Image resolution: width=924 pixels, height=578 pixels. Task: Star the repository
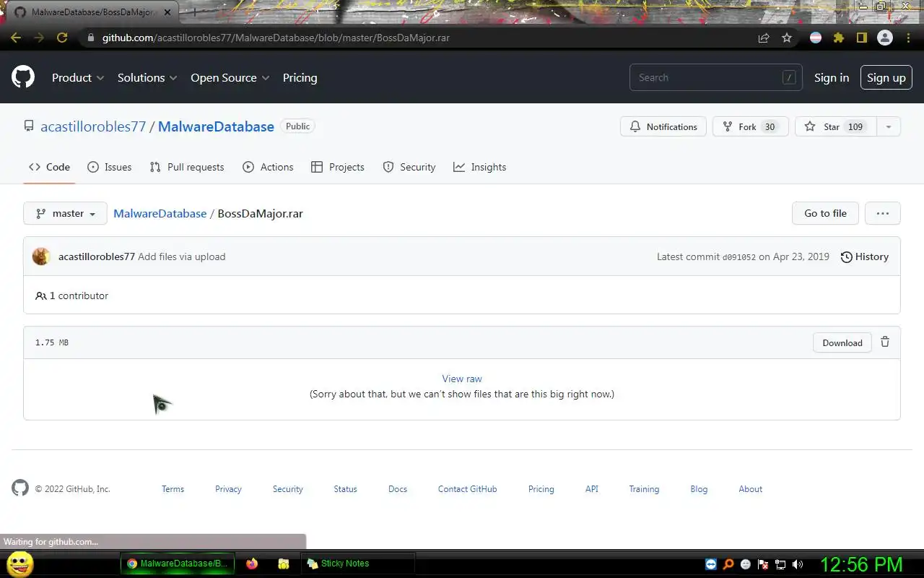click(836, 126)
